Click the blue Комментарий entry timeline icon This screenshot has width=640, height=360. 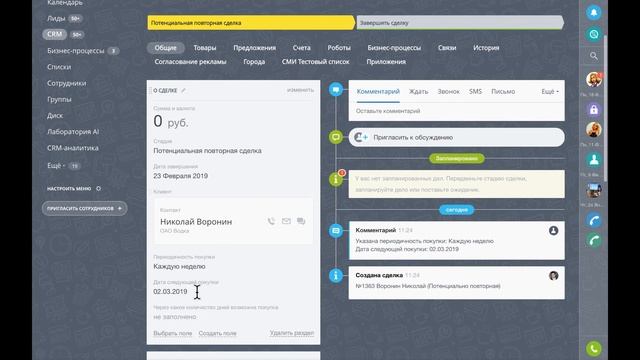click(336, 231)
